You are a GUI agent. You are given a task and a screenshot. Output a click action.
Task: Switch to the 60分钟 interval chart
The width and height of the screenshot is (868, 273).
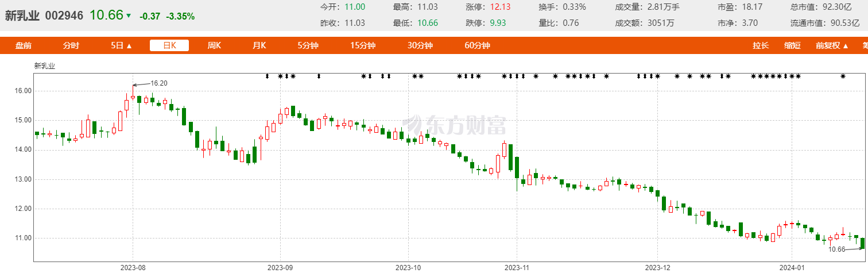[x=477, y=46]
